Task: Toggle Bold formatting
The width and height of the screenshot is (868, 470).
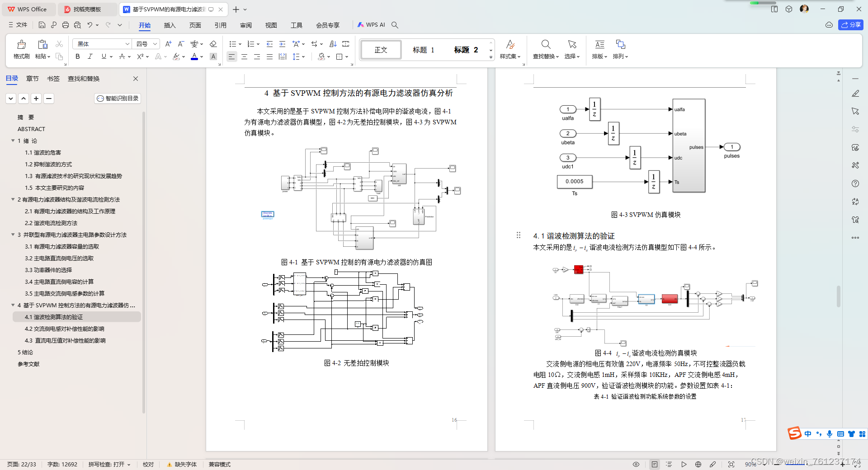Action: (78, 56)
